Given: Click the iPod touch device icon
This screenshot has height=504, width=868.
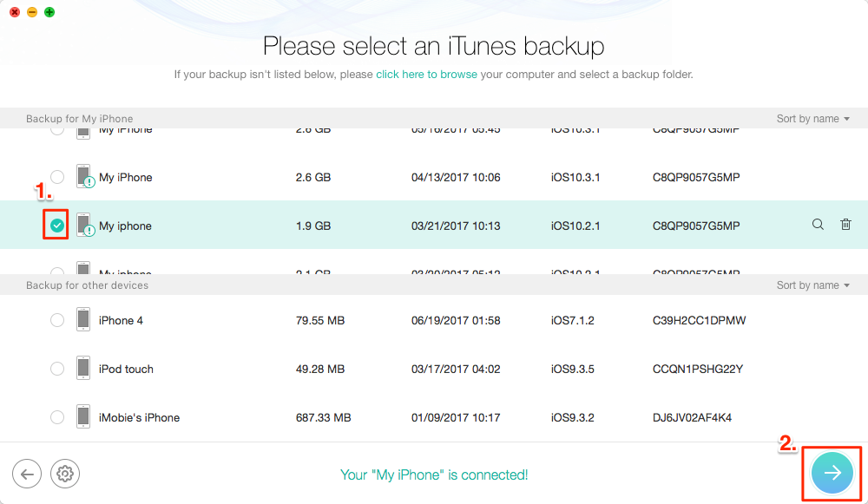Looking at the screenshot, I should [x=83, y=369].
